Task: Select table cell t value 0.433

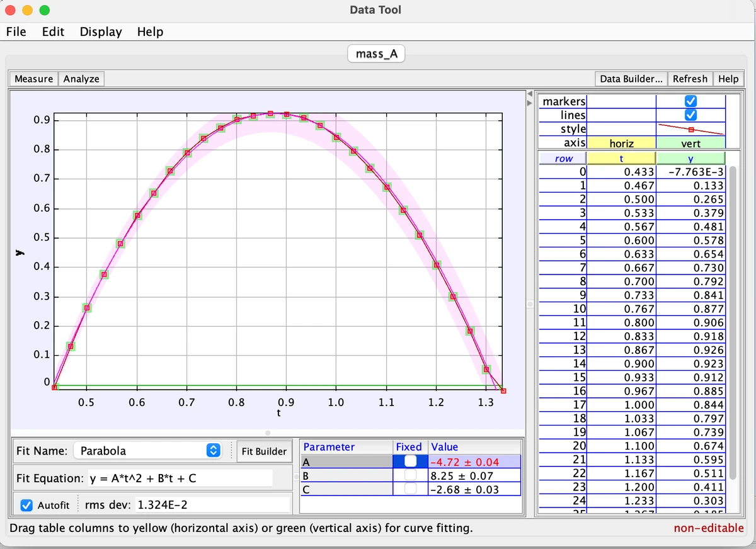Action: click(621, 172)
